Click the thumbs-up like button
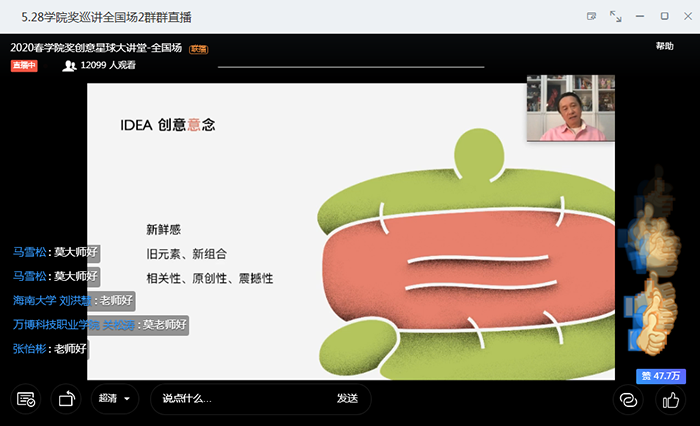The width and height of the screenshot is (700, 426). (671, 400)
